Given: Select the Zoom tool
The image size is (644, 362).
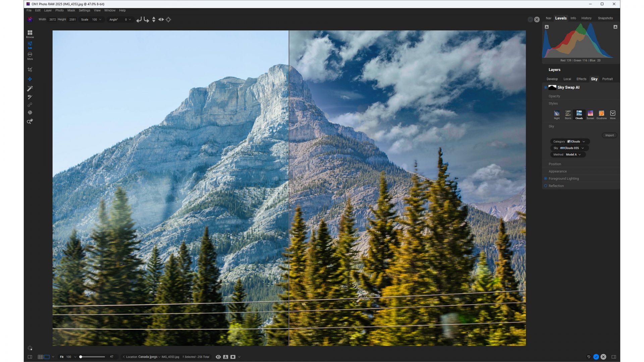Looking at the screenshot, I should [x=29, y=122].
